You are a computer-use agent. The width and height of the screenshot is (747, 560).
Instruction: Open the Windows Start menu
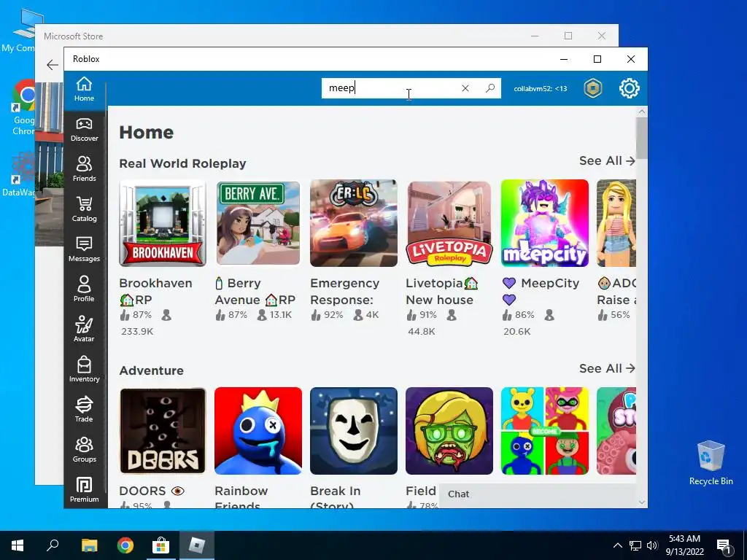[x=18, y=545]
